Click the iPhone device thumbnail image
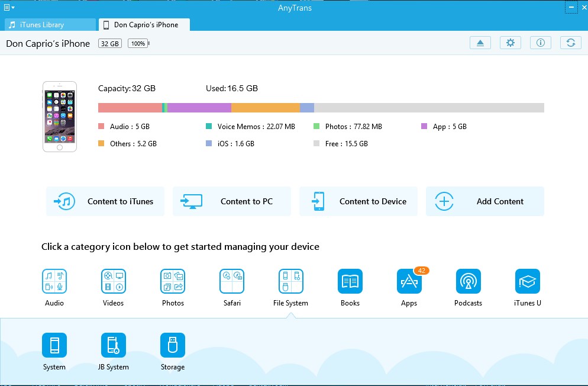Image resolution: width=588 pixels, height=386 pixels. [60, 117]
